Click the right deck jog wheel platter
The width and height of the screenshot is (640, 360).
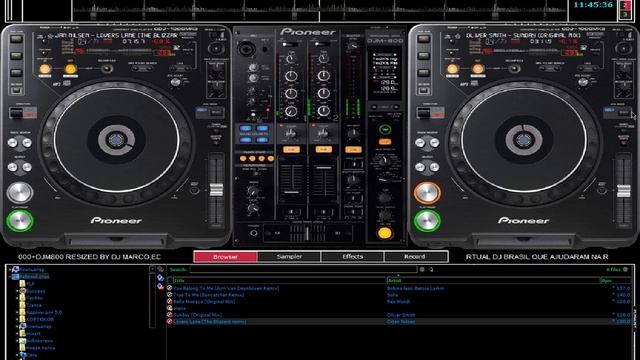tap(524, 140)
